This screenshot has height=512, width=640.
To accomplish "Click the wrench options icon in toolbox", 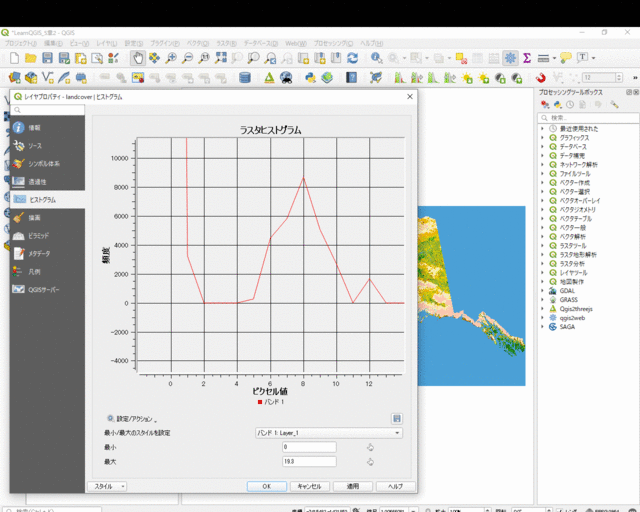I will pos(614,105).
